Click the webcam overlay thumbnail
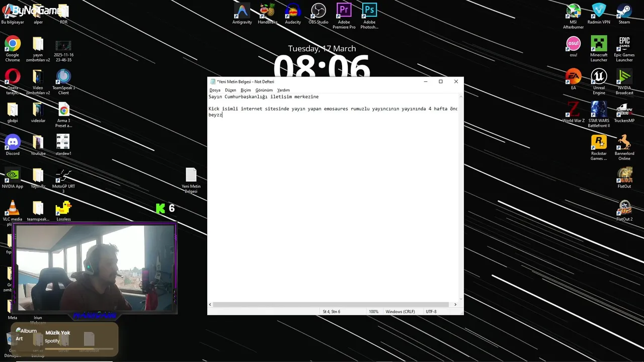644x362 pixels. click(x=95, y=268)
